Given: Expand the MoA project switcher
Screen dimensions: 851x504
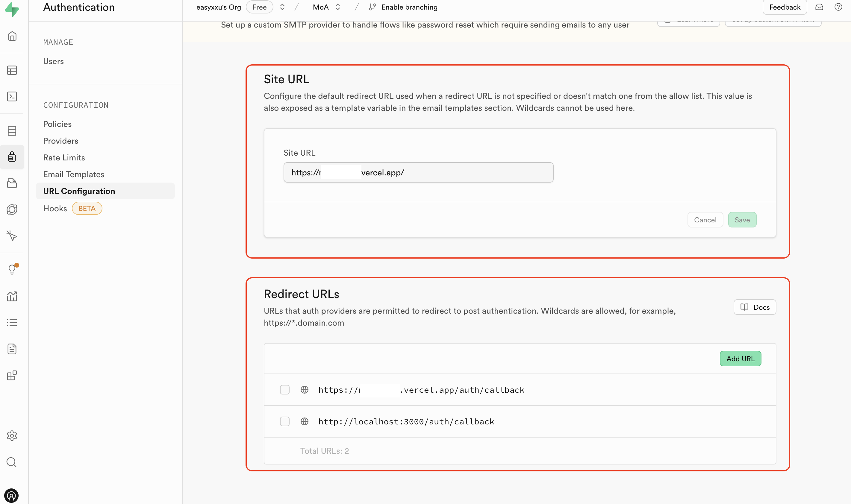Looking at the screenshot, I should coord(337,7).
